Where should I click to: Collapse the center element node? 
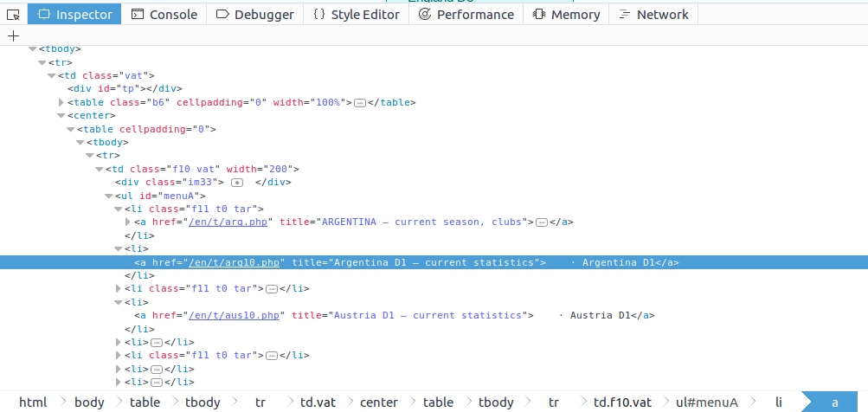(x=61, y=116)
